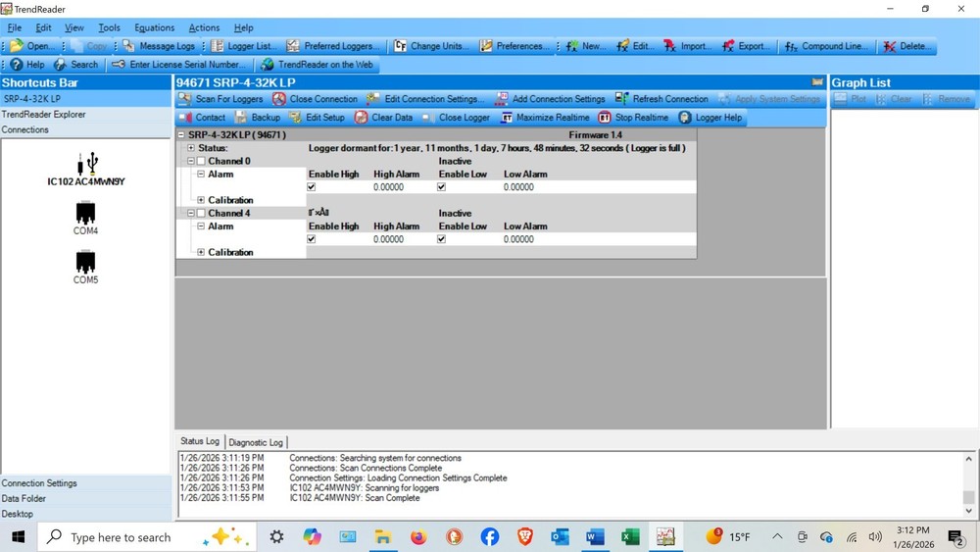Open Connection Settings shortcut section
The image size is (980, 552).
[85, 483]
